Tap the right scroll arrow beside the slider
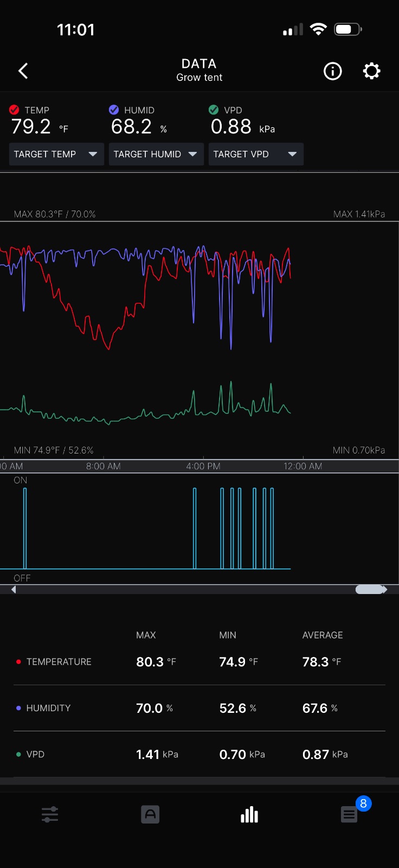This screenshot has height=868, width=399. coord(385,590)
